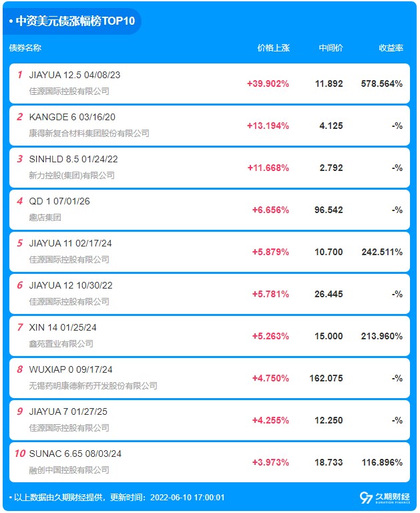Select the rank 10 number badge

click(20, 454)
